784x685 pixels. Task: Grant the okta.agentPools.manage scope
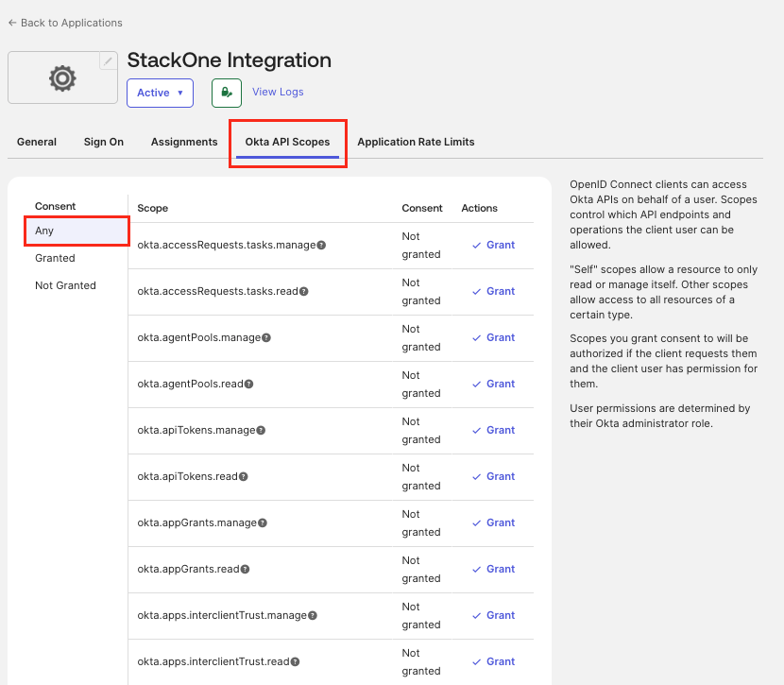tap(493, 337)
